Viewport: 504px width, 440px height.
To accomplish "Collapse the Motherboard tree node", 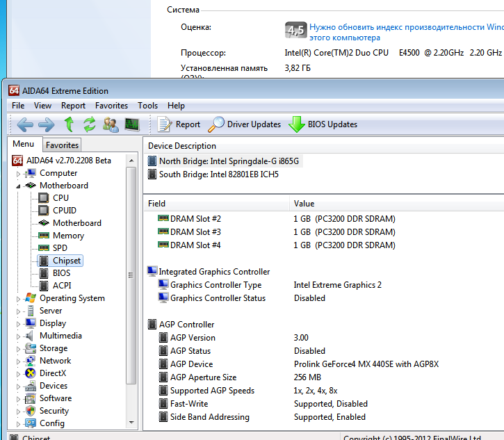I will pyautogui.click(x=19, y=186).
